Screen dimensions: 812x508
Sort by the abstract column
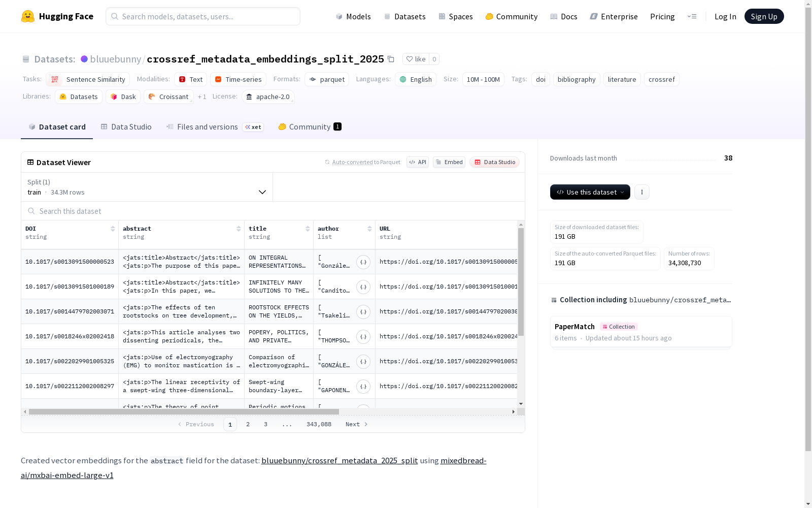(239, 229)
